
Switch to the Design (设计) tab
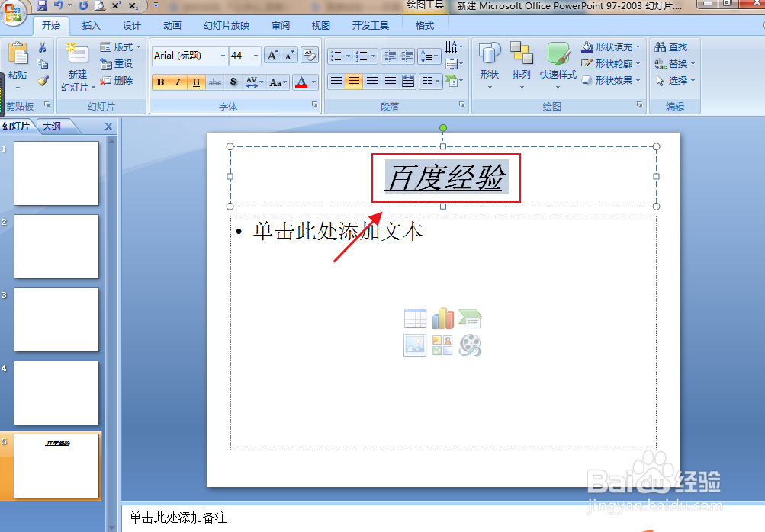[x=131, y=26]
